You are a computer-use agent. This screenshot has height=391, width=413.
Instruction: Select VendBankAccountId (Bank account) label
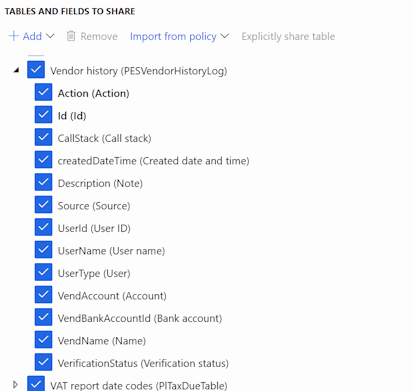[140, 318]
